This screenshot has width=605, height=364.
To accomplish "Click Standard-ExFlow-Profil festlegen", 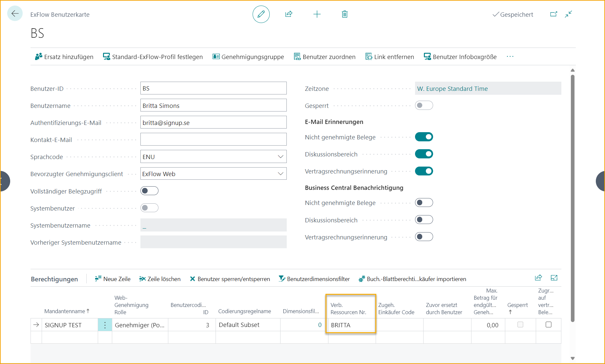I will (x=153, y=57).
